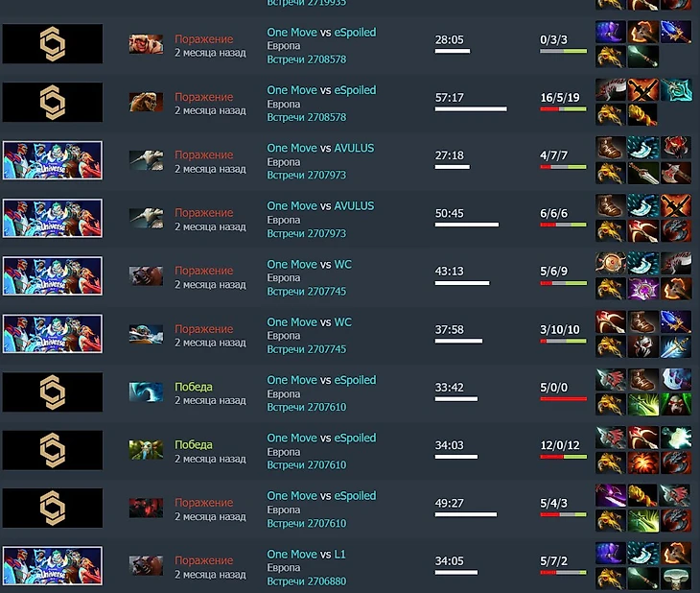
Task: Click the skull mask item in 37:58 match
Action: pyautogui.click(x=642, y=346)
